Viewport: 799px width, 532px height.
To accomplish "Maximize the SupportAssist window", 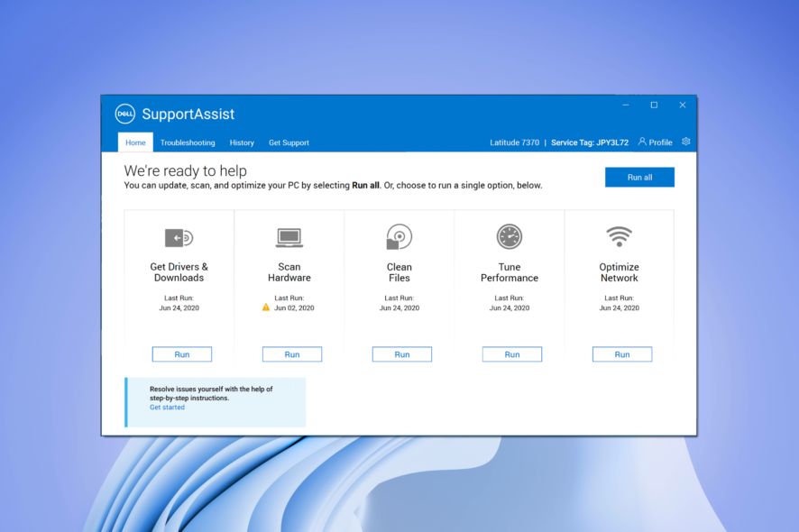I will 655,105.
